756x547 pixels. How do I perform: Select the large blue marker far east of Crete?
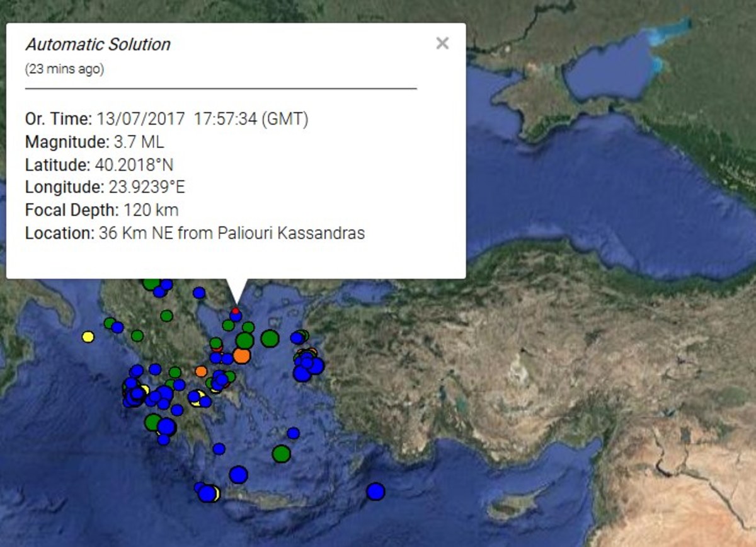(375, 491)
